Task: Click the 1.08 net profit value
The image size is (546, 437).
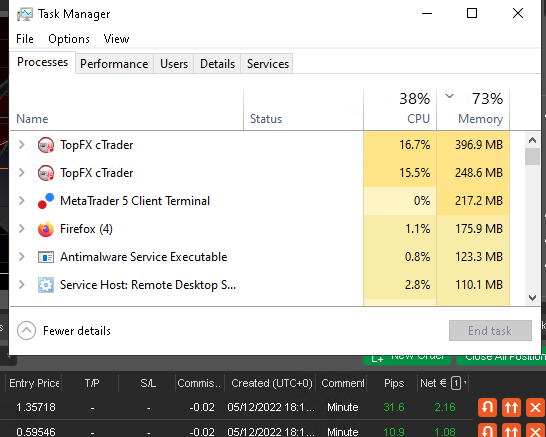Action: [x=445, y=432]
